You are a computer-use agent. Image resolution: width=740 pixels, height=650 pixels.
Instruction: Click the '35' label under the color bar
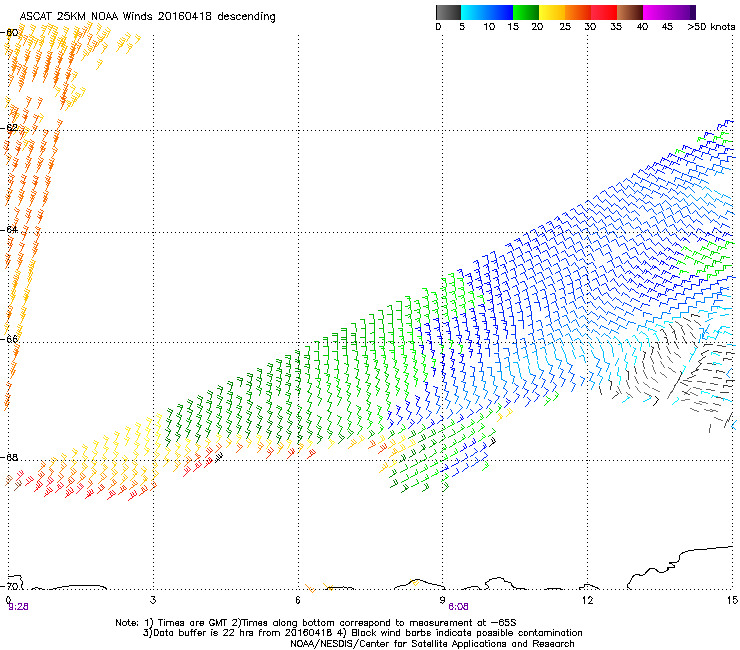pyautogui.click(x=616, y=27)
